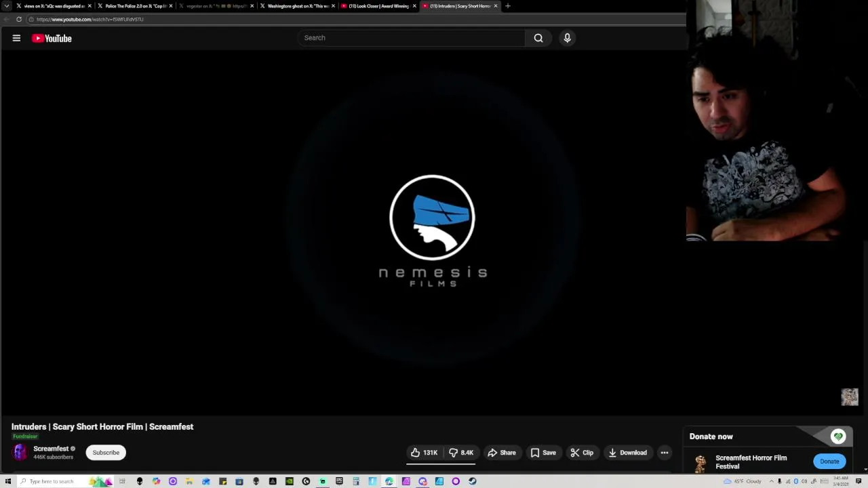Open Sticky Notes from taskbar
The image size is (868, 488).
point(222,481)
